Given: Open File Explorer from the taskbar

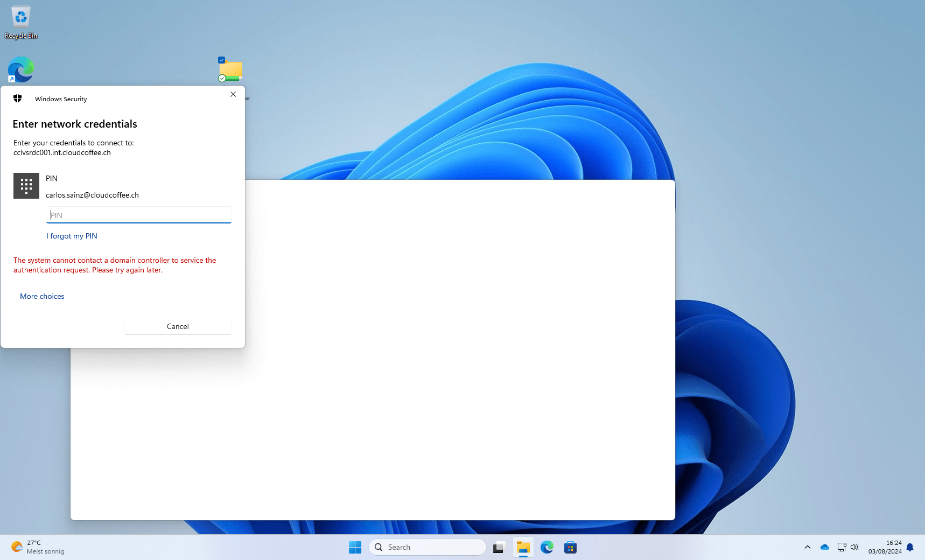Looking at the screenshot, I should [x=523, y=547].
